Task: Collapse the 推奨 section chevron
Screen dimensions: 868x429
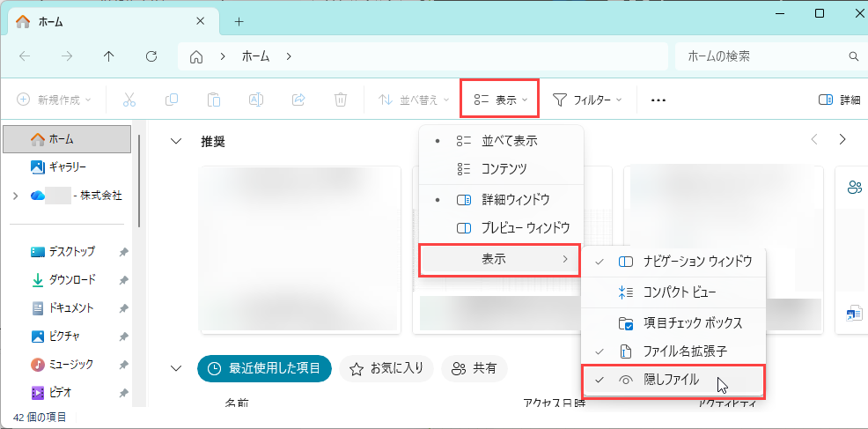Action: [177, 141]
